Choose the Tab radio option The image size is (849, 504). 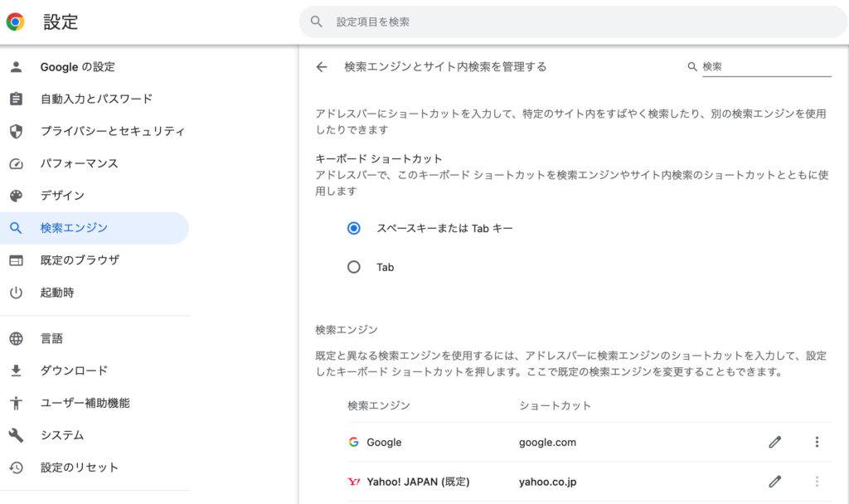pyautogui.click(x=354, y=267)
